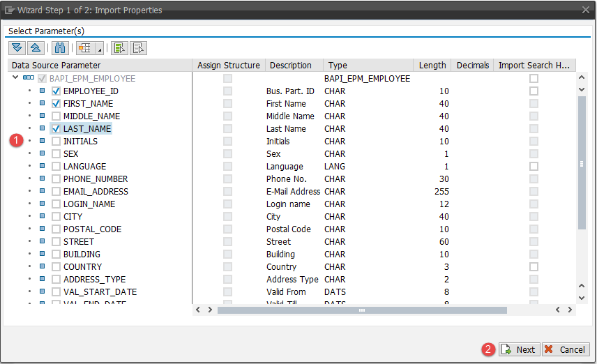Image resolution: width=597 pixels, height=364 pixels.
Task: Uncheck the FIRST_NAME parameter checkbox
Action: pos(56,104)
